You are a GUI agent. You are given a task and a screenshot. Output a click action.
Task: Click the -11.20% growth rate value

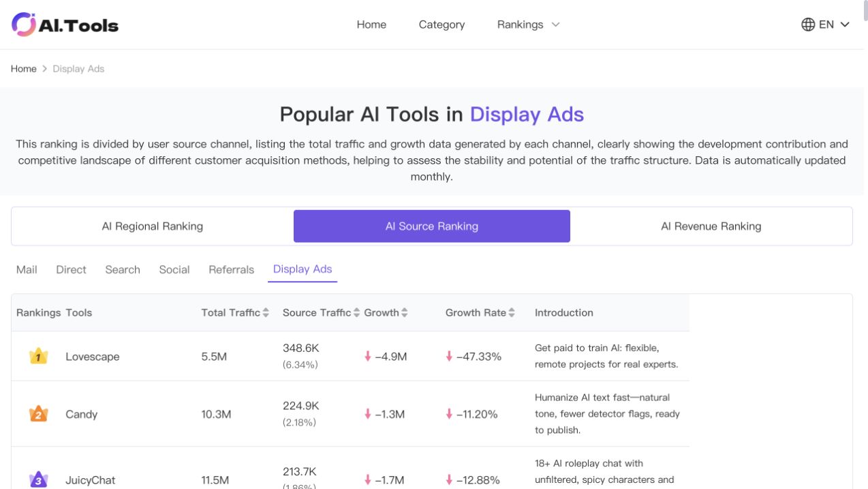[477, 415]
